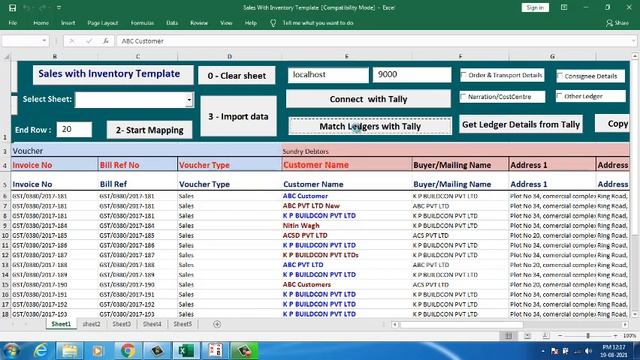Select the Data ribbon tab
The width and height of the screenshot is (640, 360).
[x=172, y=23]
